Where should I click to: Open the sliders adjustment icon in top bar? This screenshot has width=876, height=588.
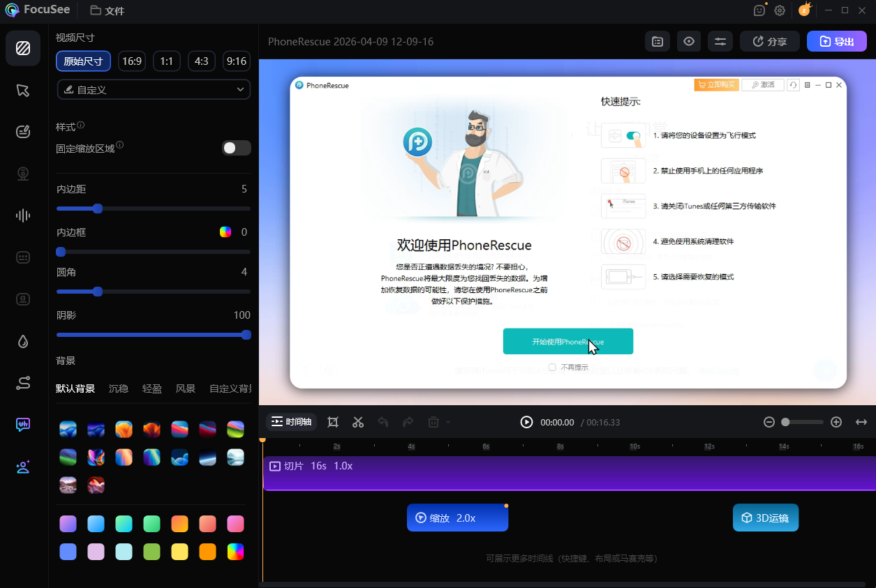[720, 42]
